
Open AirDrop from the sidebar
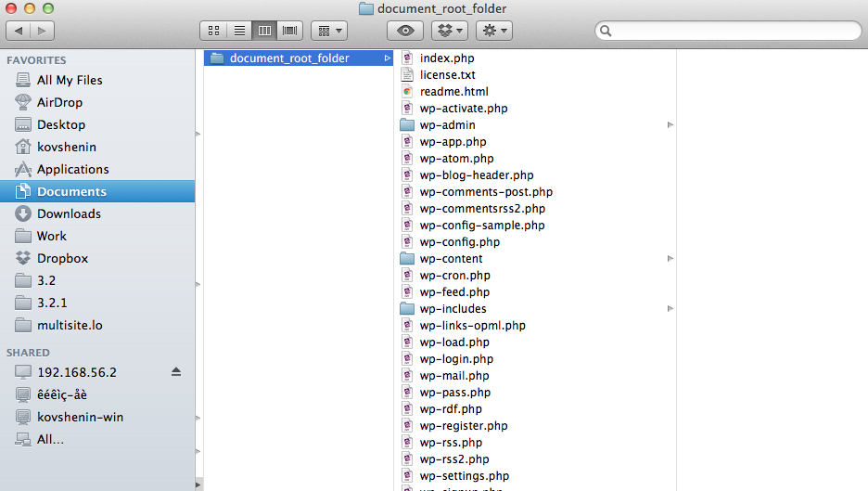[97, 102]
